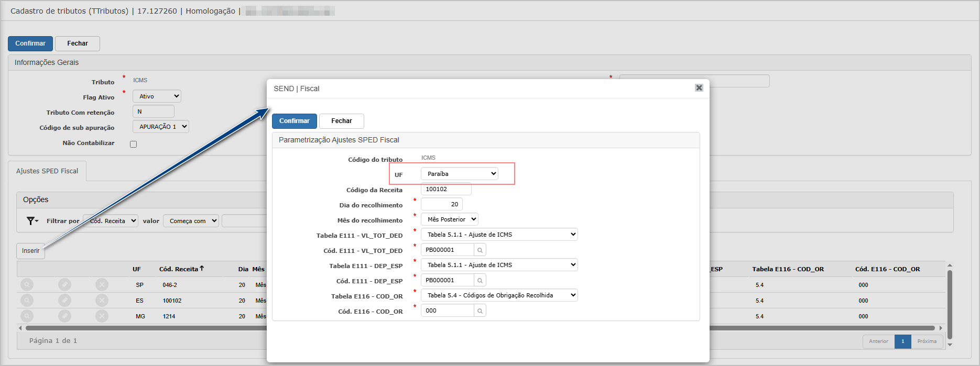The height and width of the screenshot is (366, 980).
Task: Open the Tabela E116 - COD_OR dropdown
Action: tap(499, 295)
